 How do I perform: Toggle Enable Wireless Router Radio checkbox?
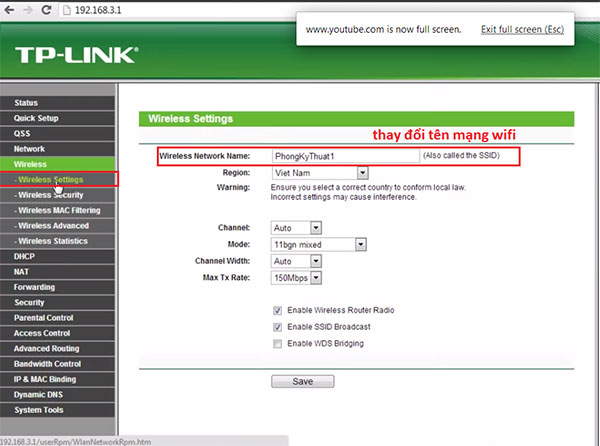[x=277, y=311]
